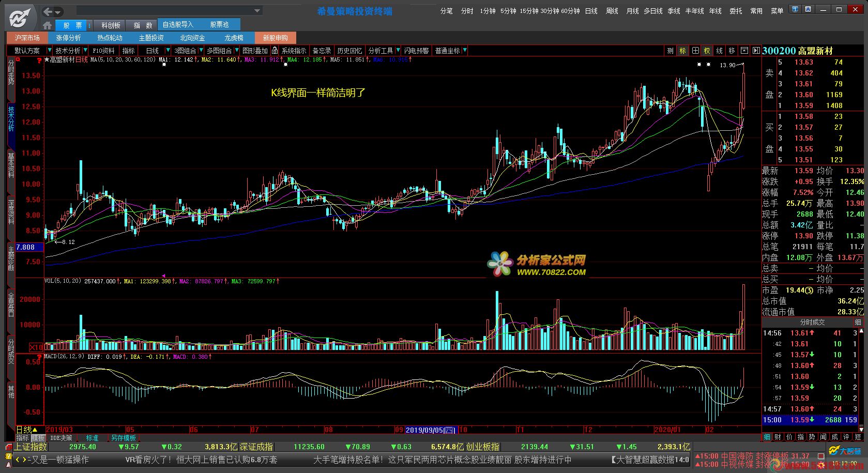Select the 涨停分析 tab
The height and width of the screenshot is (473, 868).
(68, 38)
